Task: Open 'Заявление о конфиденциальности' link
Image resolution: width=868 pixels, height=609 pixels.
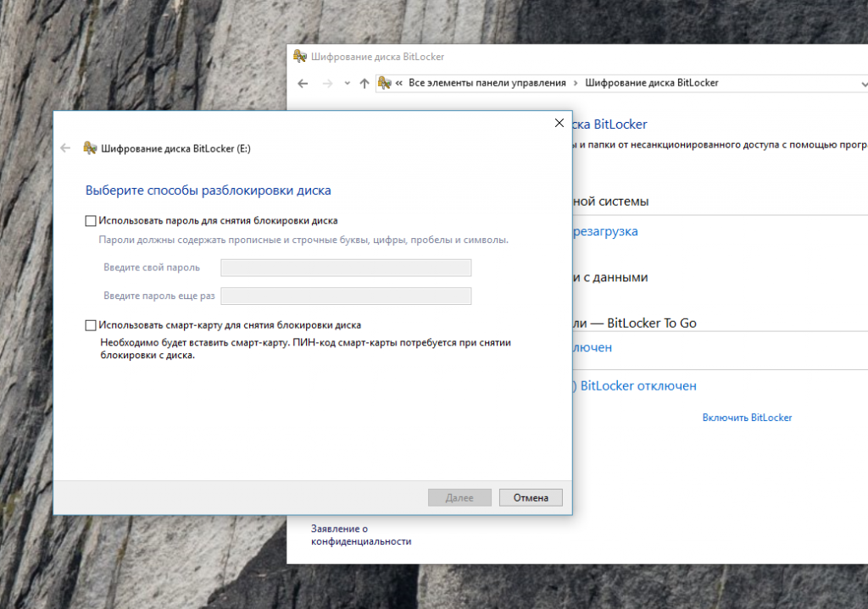Action: click(x=361, y=534)
